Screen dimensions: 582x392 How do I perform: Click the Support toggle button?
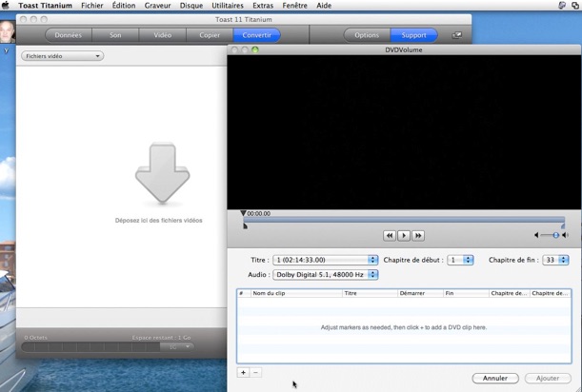pos(413,35)
